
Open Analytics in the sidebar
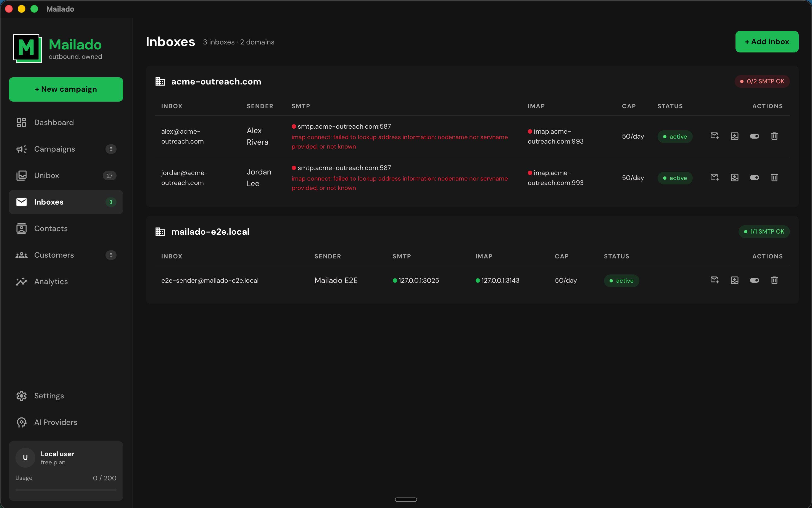pyautogui.click(x=66, y=282)
